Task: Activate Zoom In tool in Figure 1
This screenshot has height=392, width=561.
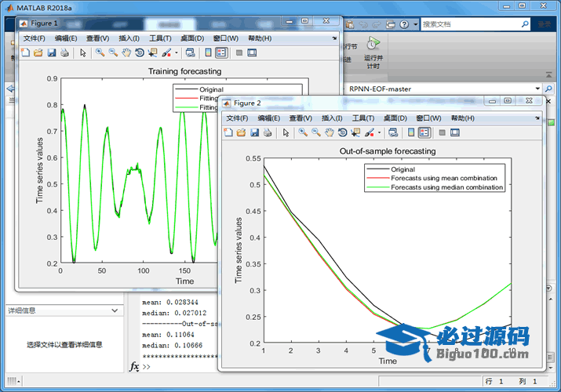Action: click(100, 53)
